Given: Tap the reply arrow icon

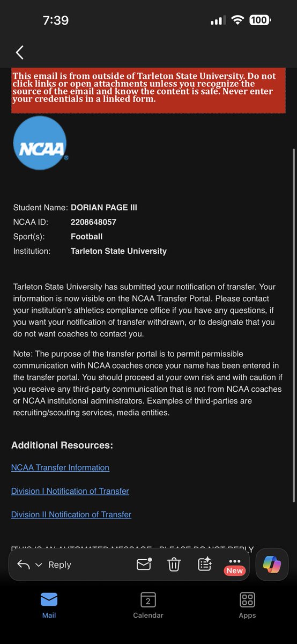Looking at the screenshot, I should point(23,565).
